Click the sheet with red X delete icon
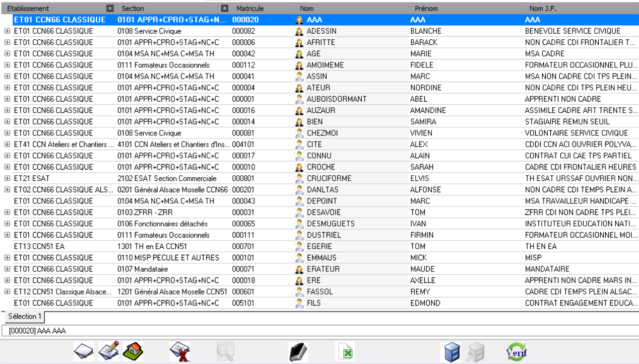The width and height of the screenshot is (639, 364). click(179, 351)
